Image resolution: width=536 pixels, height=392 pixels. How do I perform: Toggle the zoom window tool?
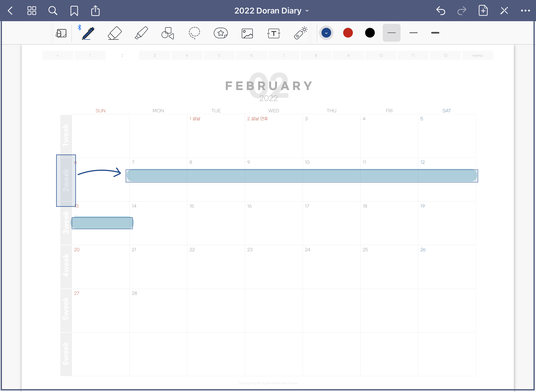point(61,33)
